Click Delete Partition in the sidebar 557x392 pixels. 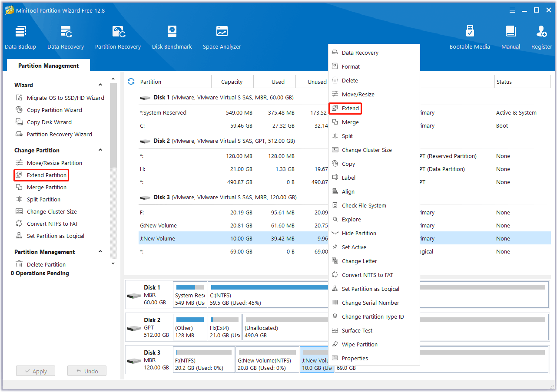click(x=41, y=264)
